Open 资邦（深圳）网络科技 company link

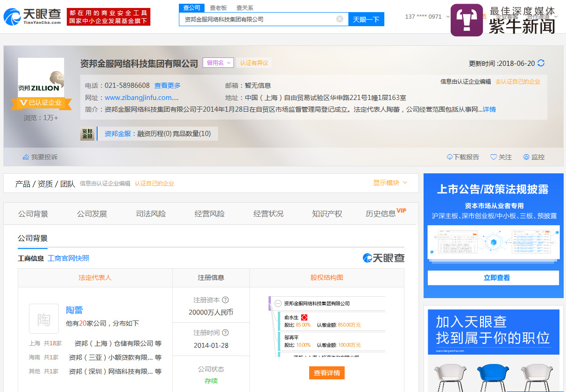tap(111, 371)
